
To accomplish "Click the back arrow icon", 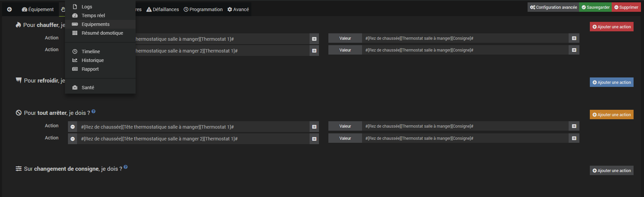I will [9, 9].
